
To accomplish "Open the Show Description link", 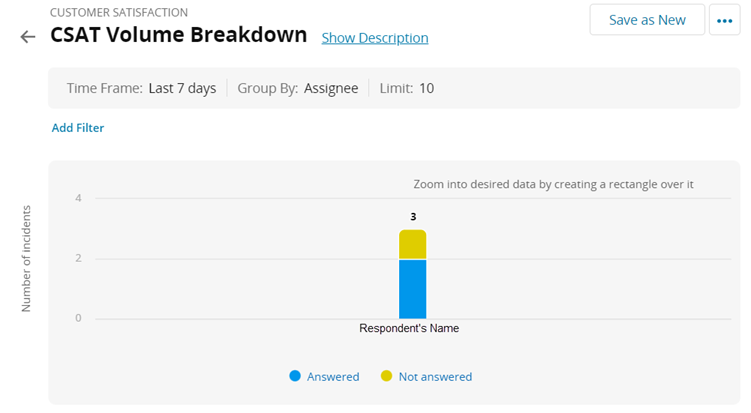I will point(374,38).
